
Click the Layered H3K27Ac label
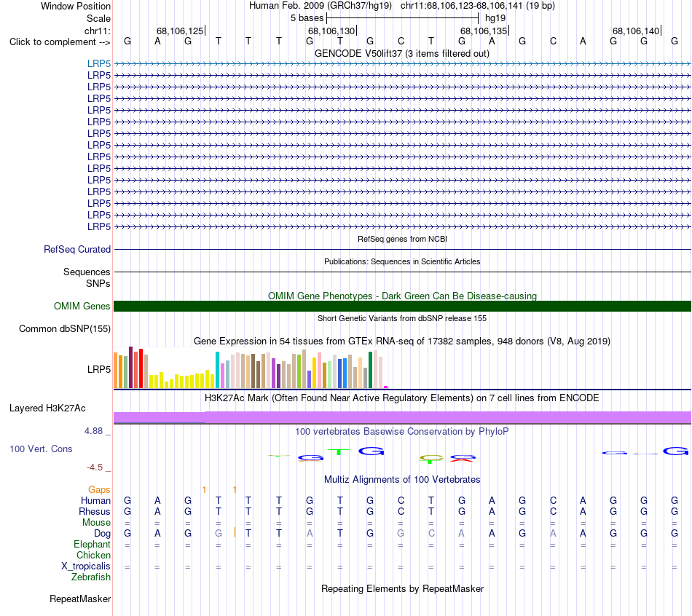47,408
